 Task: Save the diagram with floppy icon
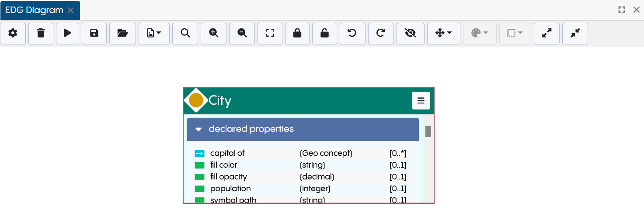click(x=94, y=34)
